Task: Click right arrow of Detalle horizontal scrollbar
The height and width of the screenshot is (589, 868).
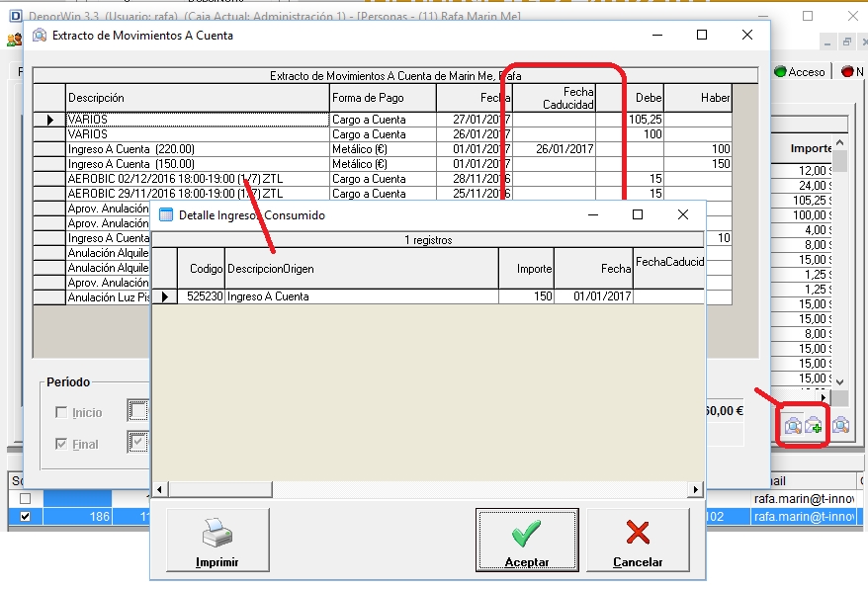Action: coord(696,489)
